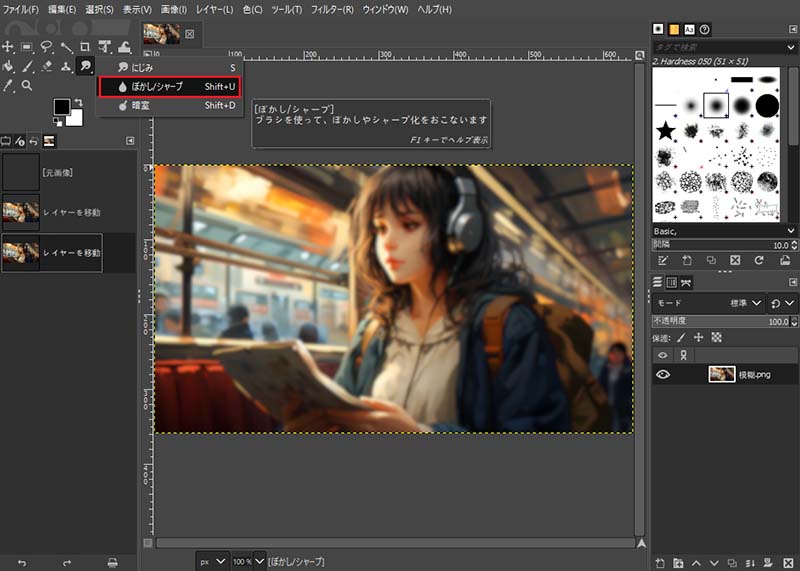Swap foreground and background colors arrow
800x571 pixels.
78,103
